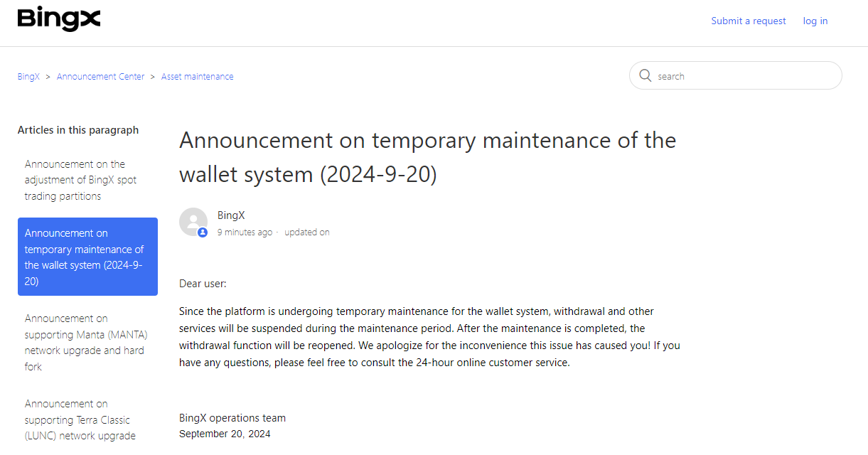
Task: Open the Manta network upgrade announcement
Action: [x=86, y=343]
